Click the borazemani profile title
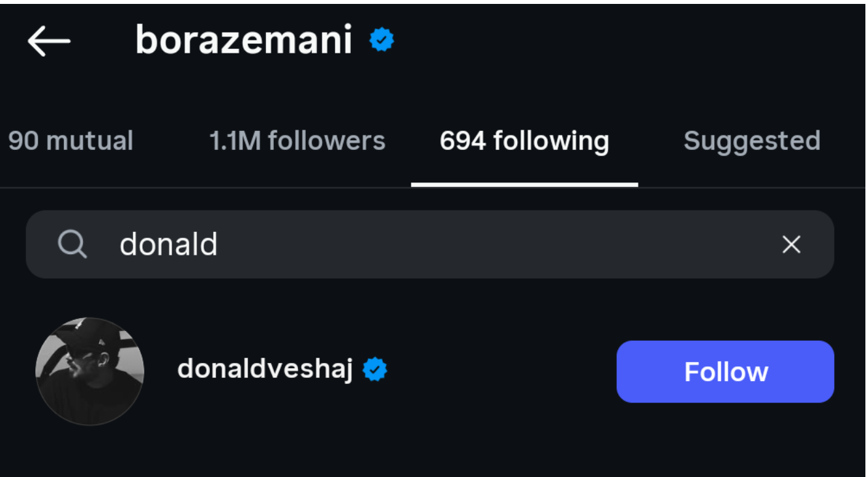 243,41
